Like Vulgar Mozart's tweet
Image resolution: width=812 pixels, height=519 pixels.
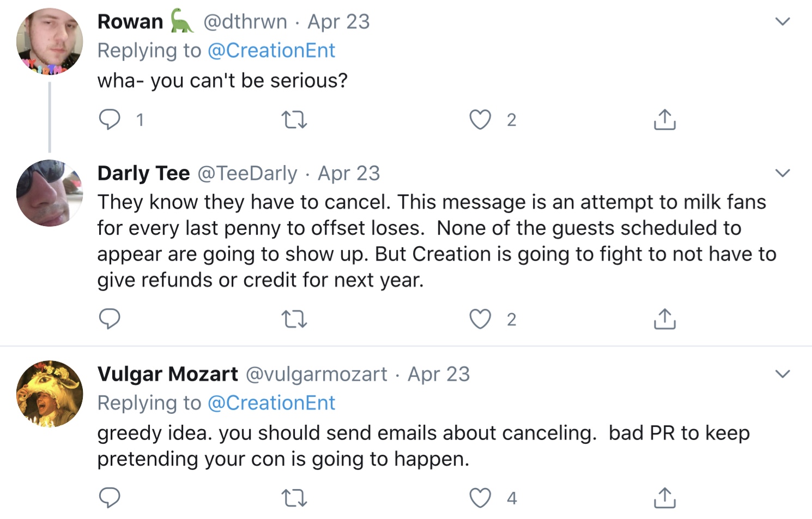coord(480,497)
